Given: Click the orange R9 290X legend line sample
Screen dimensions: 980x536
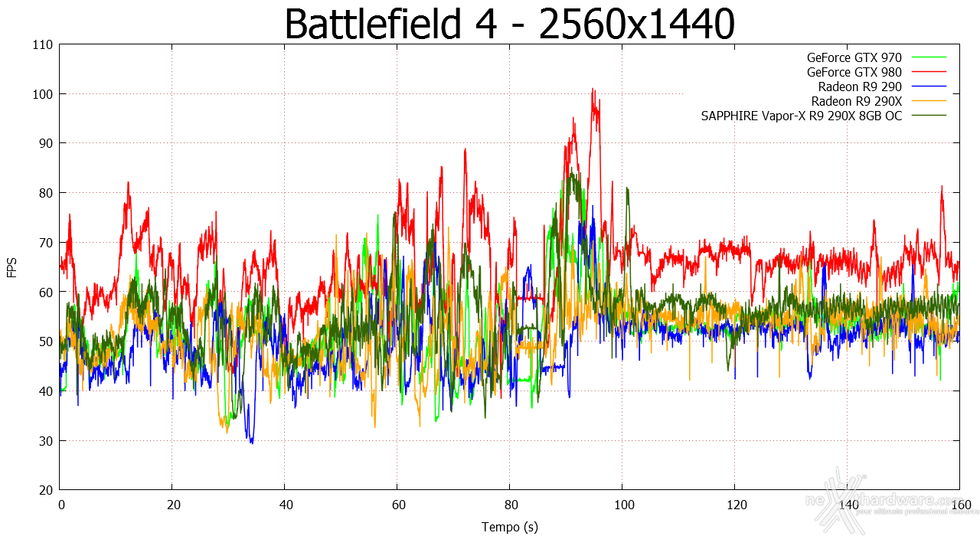Looking at the screenshot, I should [x=927, y=101].
